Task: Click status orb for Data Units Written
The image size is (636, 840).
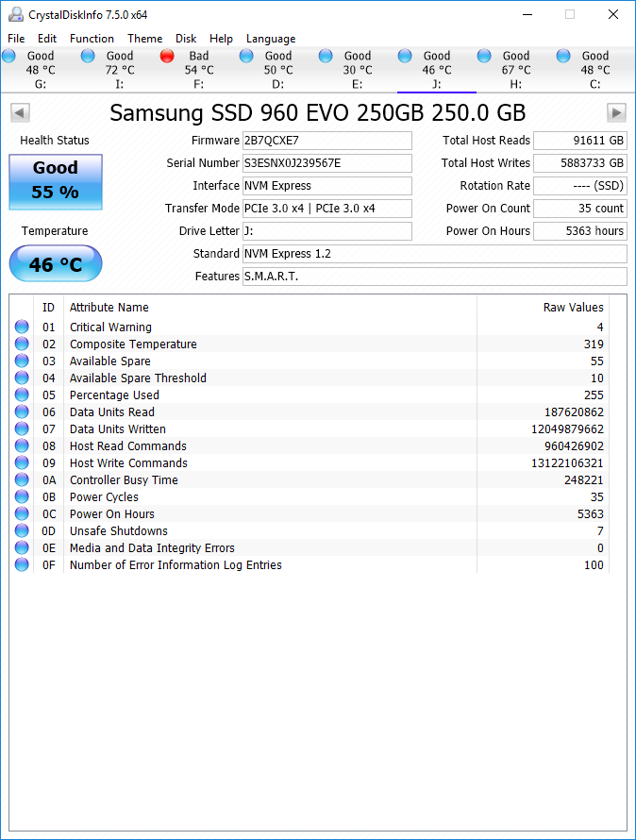Action: pos(22,429)
